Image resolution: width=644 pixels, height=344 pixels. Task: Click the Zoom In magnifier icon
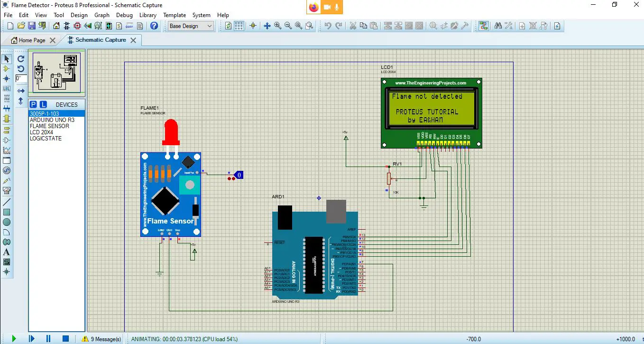tap(277, 26)
